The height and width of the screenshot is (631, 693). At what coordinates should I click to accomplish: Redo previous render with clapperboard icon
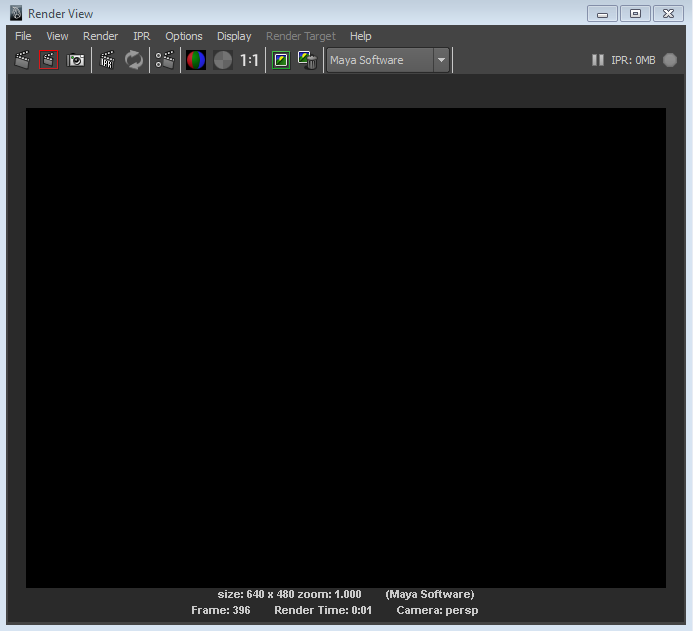point(23,60)
